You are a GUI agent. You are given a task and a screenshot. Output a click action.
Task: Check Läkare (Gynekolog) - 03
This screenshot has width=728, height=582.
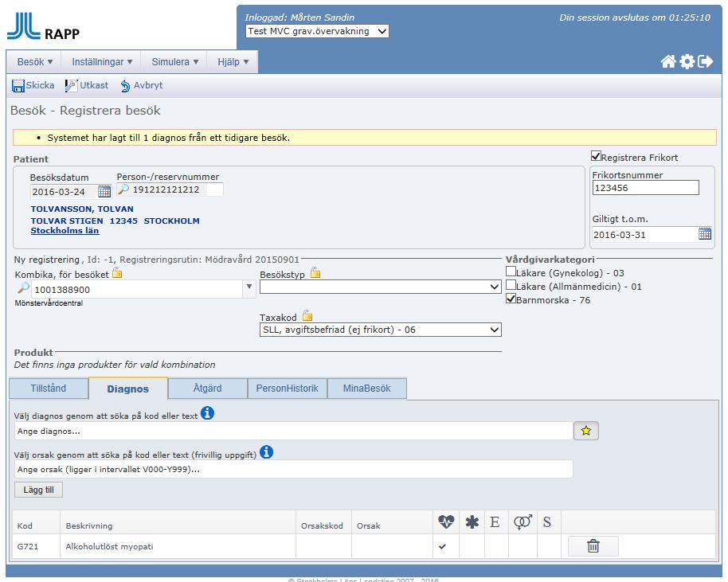click(511, 271)
